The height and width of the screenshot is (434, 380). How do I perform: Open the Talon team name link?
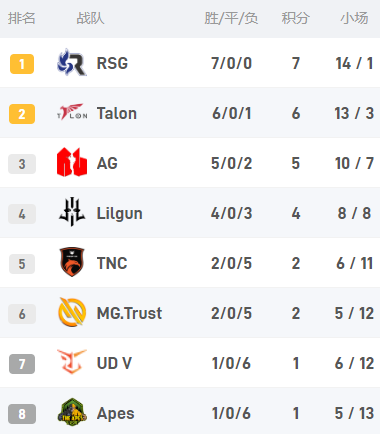117,113
